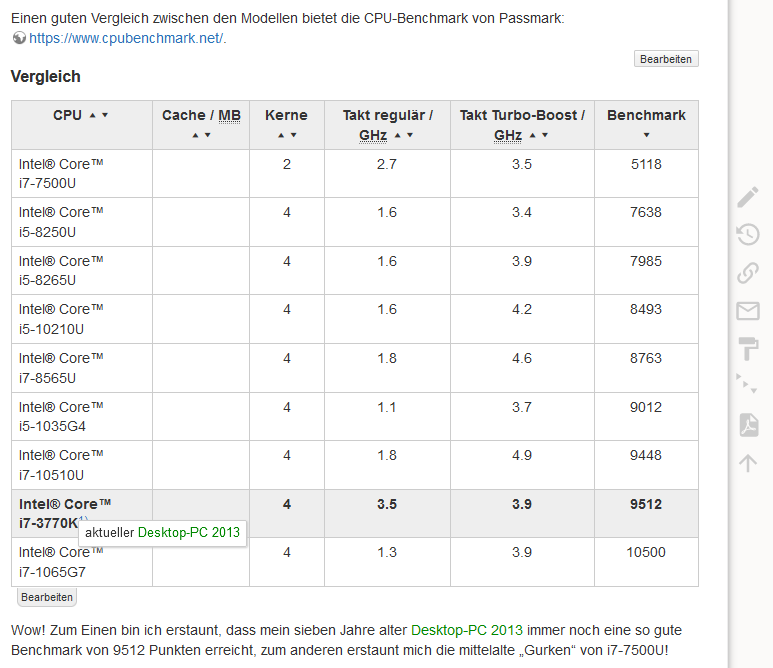Viewport: 773px width, 668px height.
Task: Click regular clock value 1.1
Action: click(x=387, y=407)
